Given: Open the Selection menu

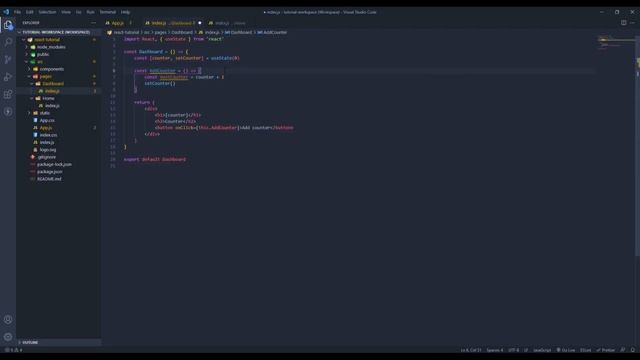Looking at the screenshot, I should pyautogui.click(x=47, y=12).
